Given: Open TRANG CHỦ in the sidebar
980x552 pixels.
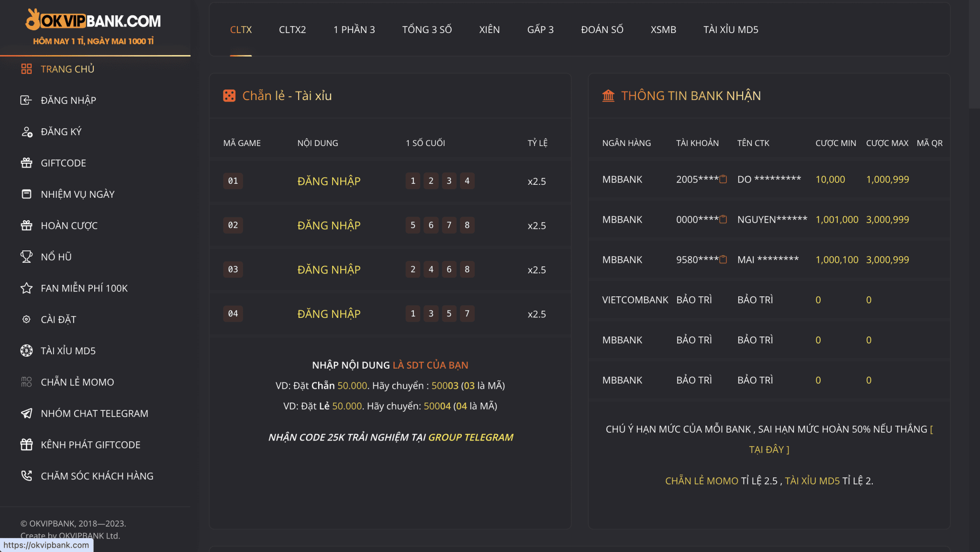Looking at the screenshot, I should [x=67, y=69].
